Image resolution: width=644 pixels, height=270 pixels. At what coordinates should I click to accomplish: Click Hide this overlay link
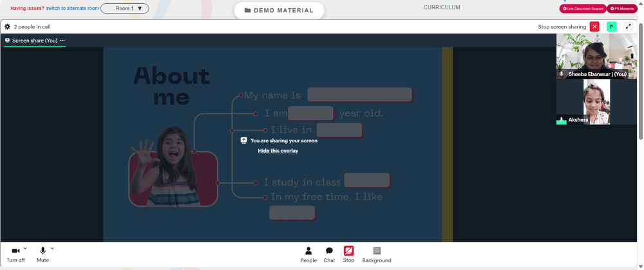278,151
